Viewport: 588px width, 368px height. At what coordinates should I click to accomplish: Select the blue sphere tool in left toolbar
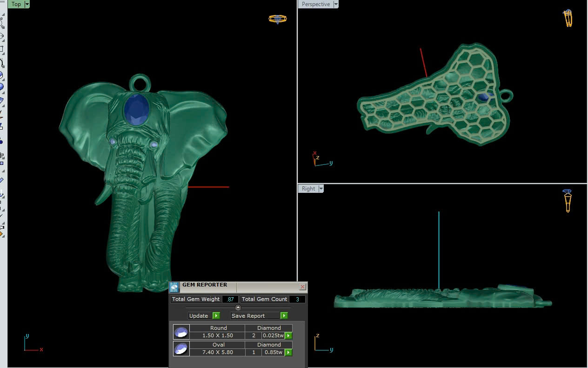[x=1, y=86]
